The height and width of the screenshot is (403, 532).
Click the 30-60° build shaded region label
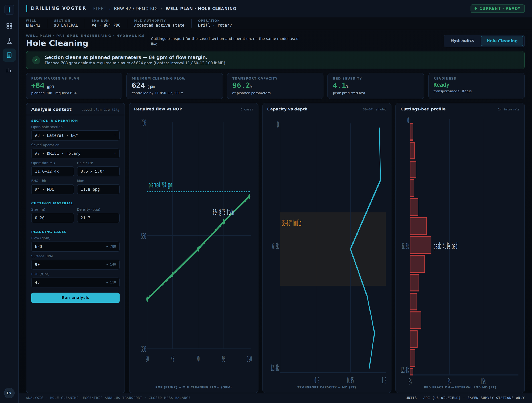(x=292, y=223)
